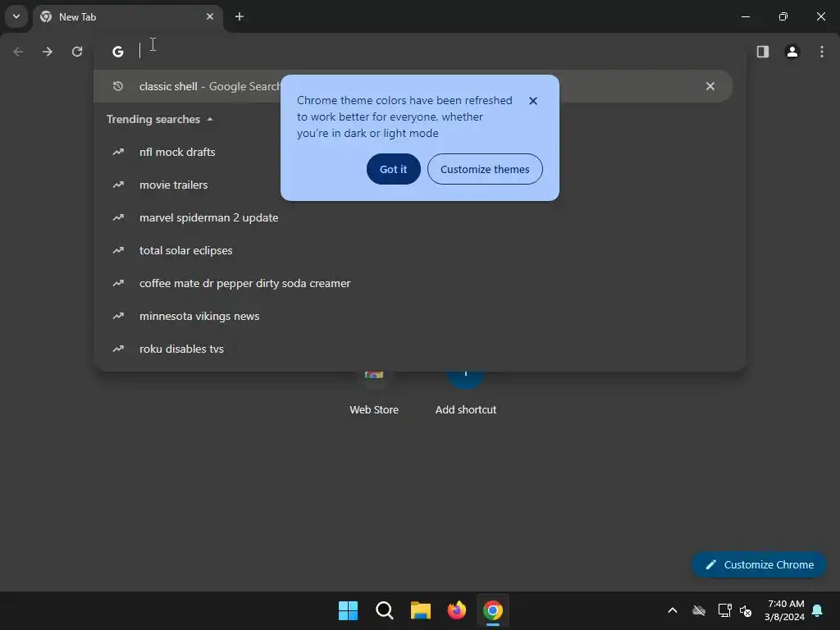This screenshot has height=630, width=840.
Task: Dismiss the theme colors popup
Action: [x=533, y=101]
